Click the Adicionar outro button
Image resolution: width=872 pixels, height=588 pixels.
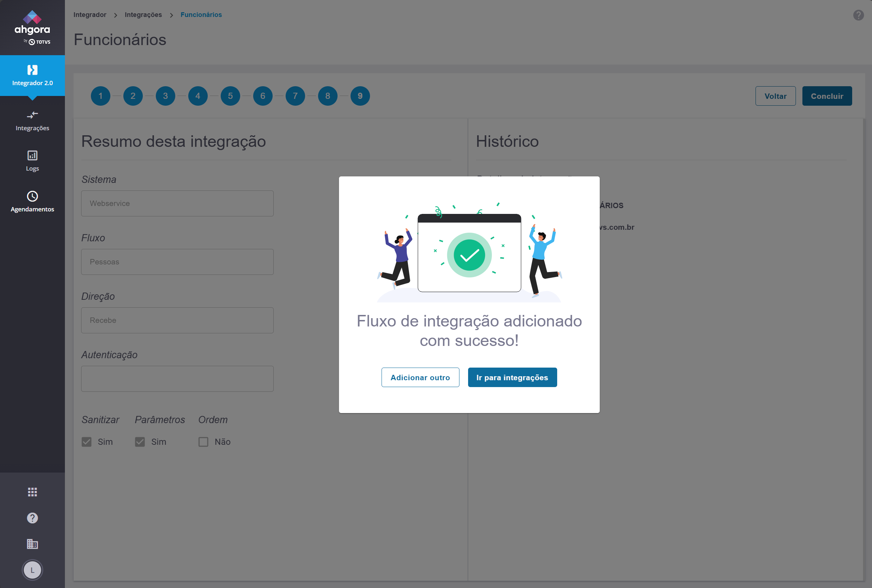(420, 377)
